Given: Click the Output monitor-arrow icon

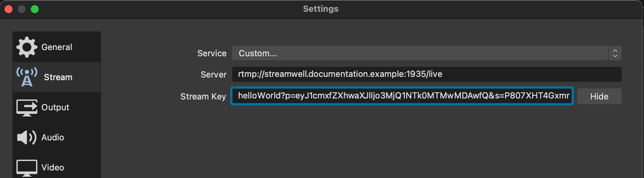Looking at the screenshot, I should pyautogui.click(x=27, y=108).
